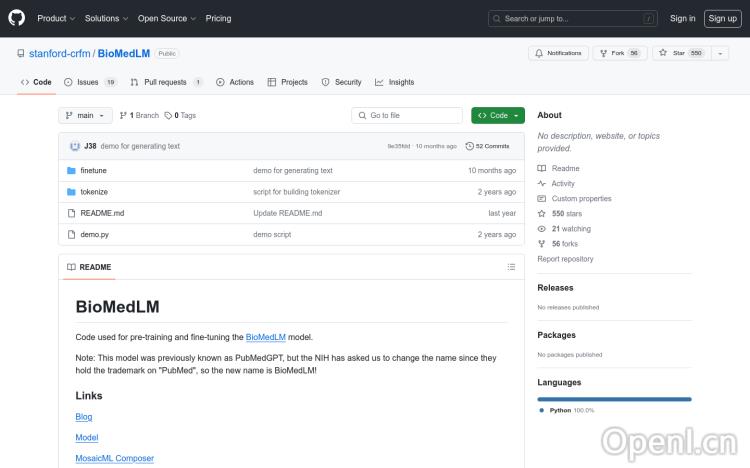
Task: Open the MosaicML Composer link
Action: pyautogui.click(x=114, y=458)
